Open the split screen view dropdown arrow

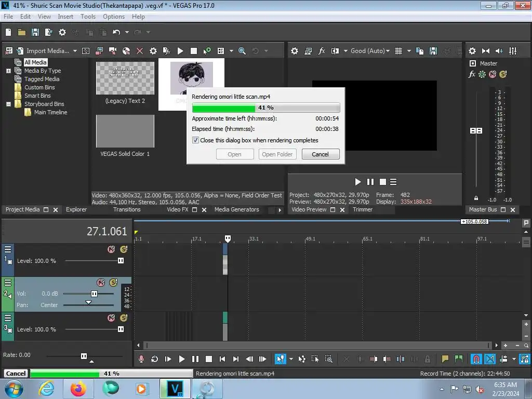point(345,51)
